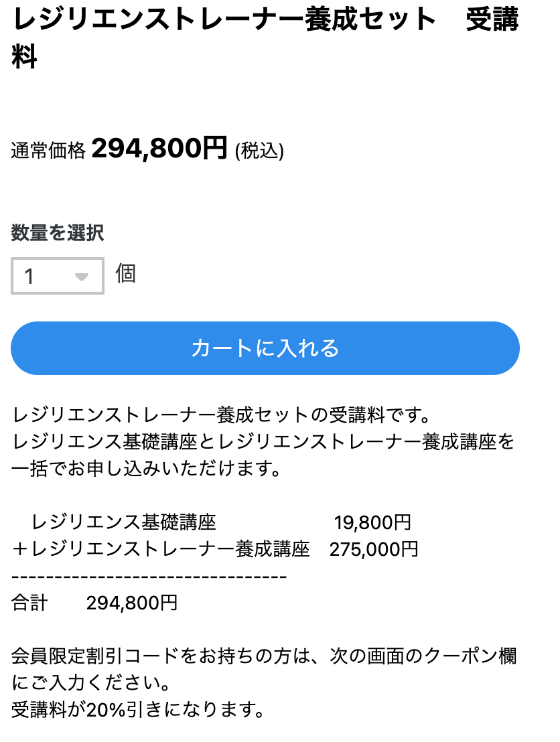This screenshot has width=560, height=742.
Task: Open the quantity selection dropdown
Action: click(x=58, y=276)
